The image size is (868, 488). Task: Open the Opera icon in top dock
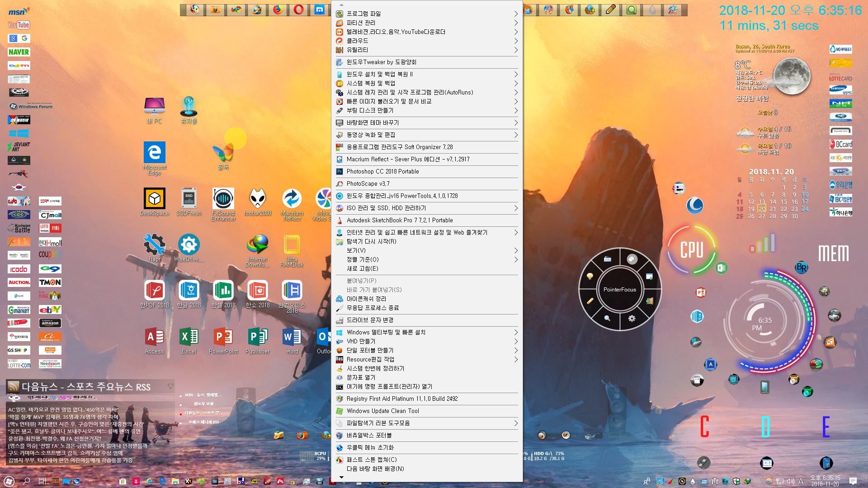(x=298, y=9)
